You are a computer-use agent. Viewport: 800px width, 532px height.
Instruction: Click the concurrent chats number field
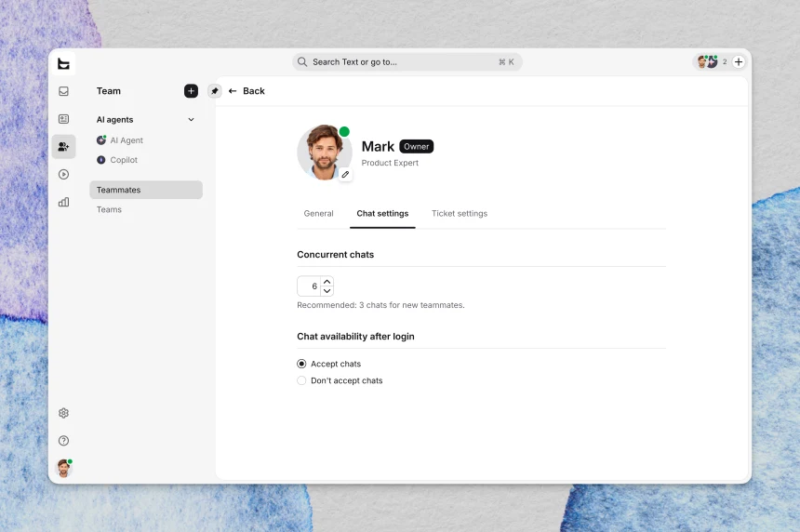point(309,286)
